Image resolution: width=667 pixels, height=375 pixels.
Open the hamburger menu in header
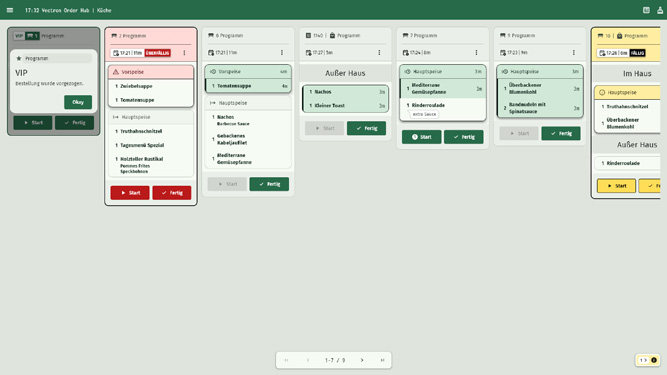point(10,10)
